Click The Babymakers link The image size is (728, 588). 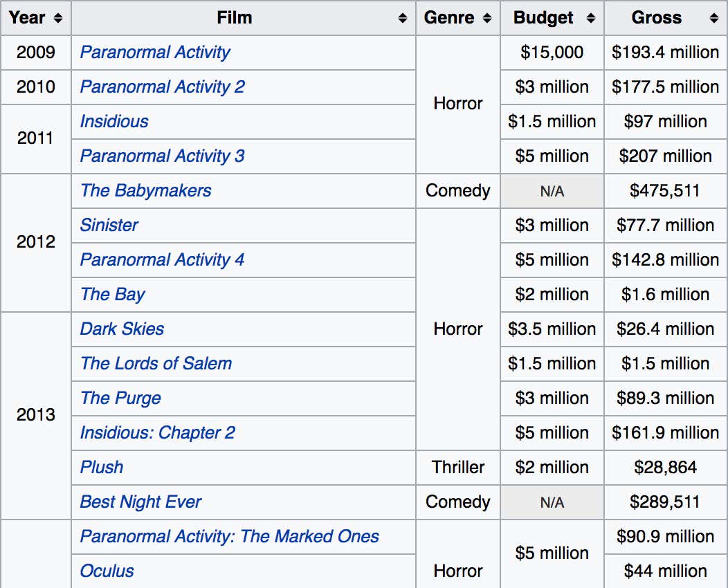tap(145, 191)
